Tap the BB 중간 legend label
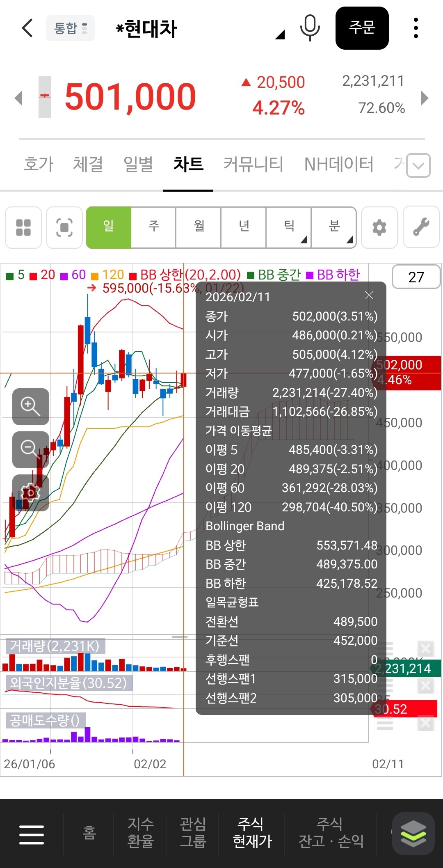Viewport: 443px width, 868px height. 274,275
